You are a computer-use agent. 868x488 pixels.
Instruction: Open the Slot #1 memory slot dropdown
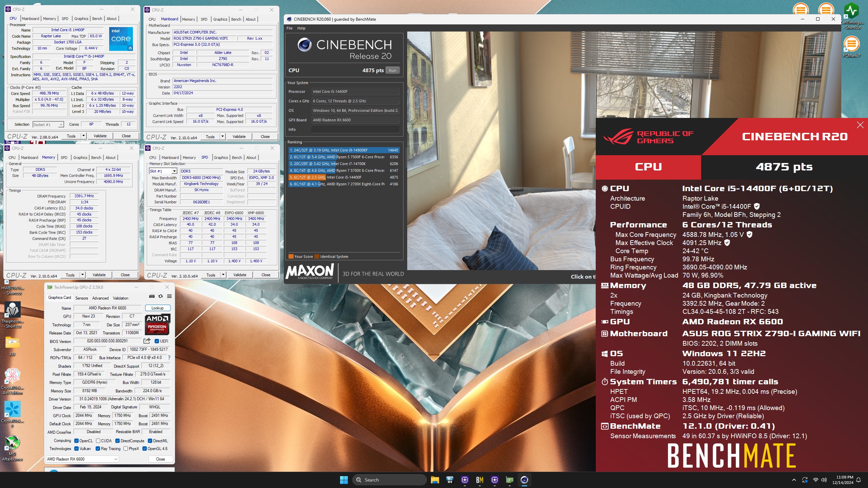pos(163,171)
